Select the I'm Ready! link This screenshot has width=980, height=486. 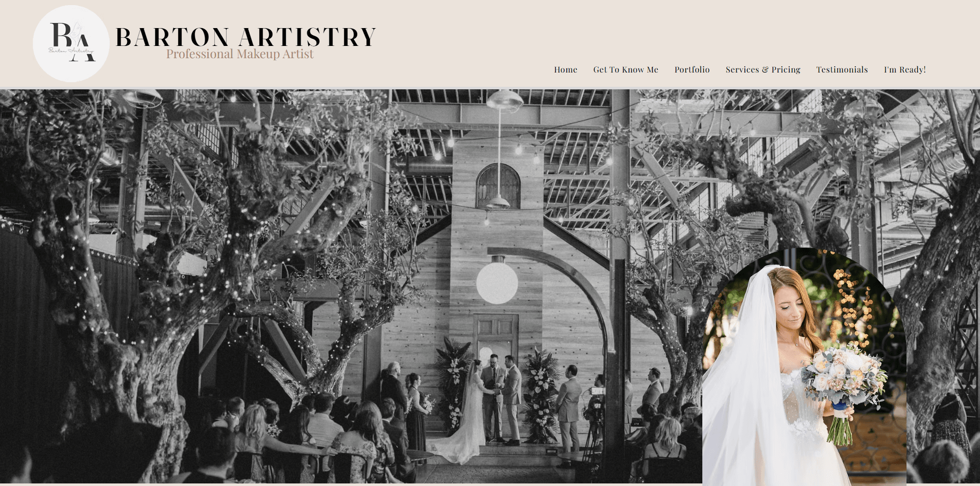pyautogui.click(x=905, y=69)
